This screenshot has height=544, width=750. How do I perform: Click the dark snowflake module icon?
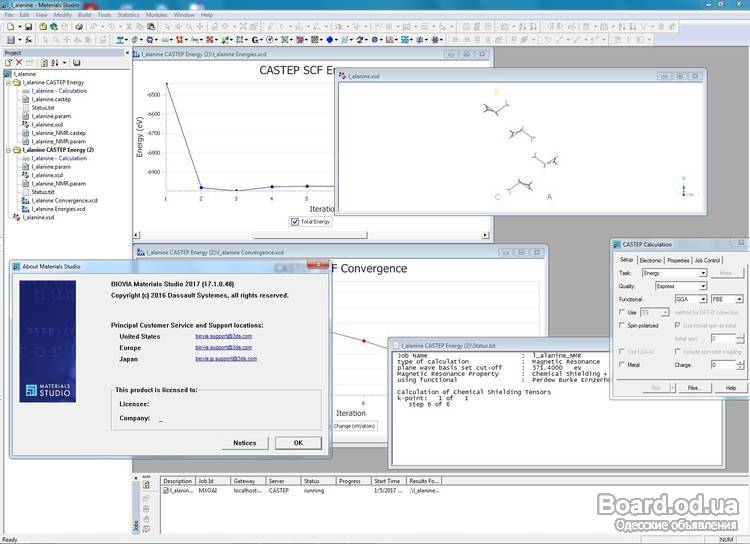point(435,40)
